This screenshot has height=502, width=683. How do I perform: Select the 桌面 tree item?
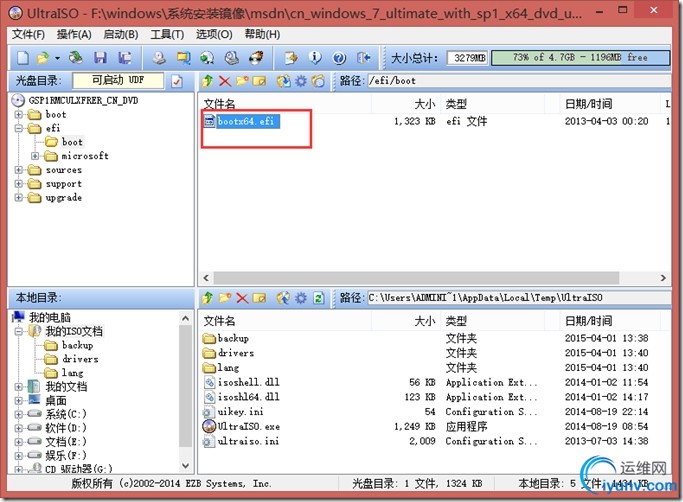(x=56, y=400)
